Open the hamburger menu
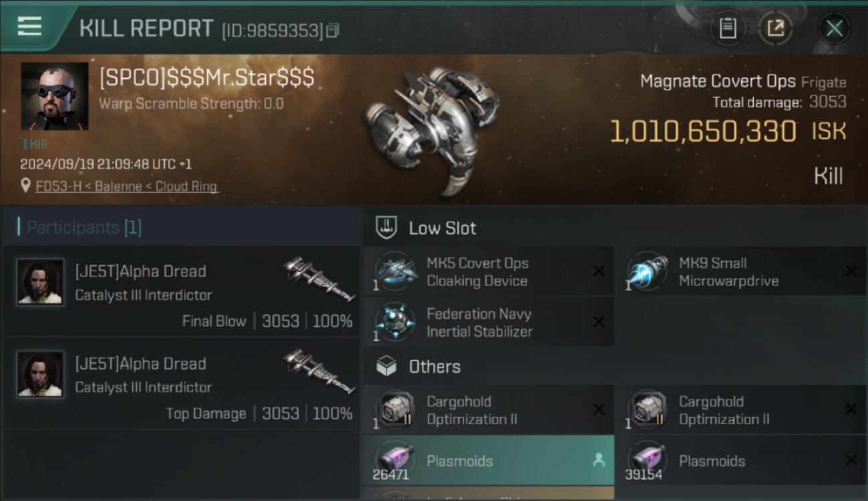 pyautogui.click(x=29, y=27)
